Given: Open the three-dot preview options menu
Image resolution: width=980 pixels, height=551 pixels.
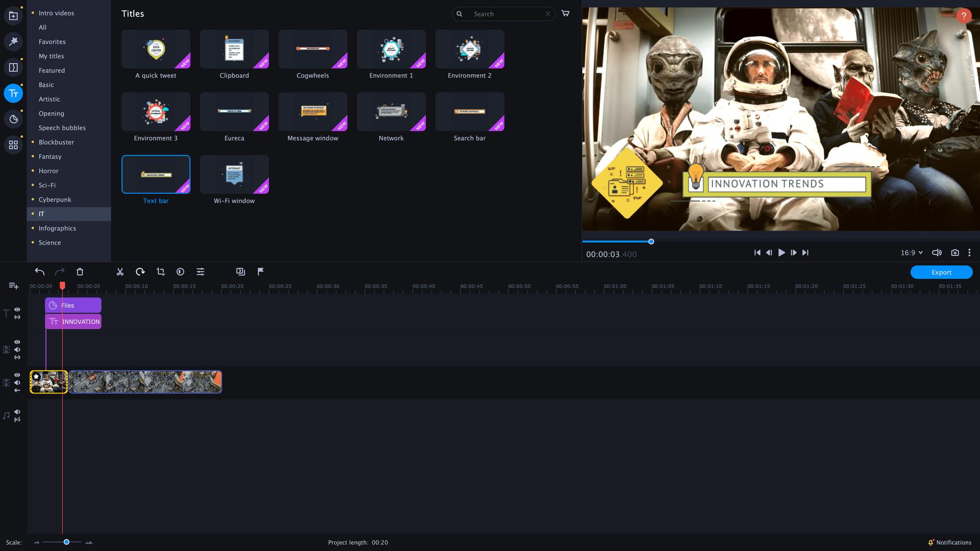Looking at the screenshot, I should tap(969, 252).
